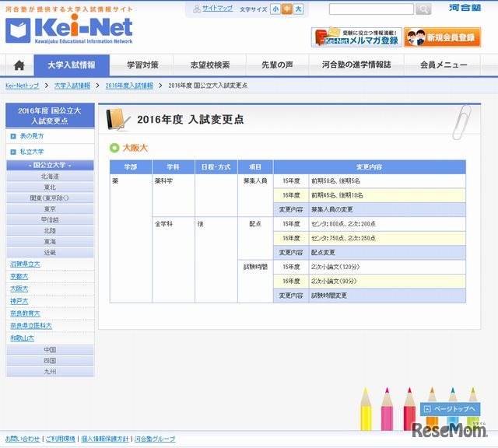Open the 河合塾グループ footer link
This screenshot has width=498, height=448.
point(155,439)
